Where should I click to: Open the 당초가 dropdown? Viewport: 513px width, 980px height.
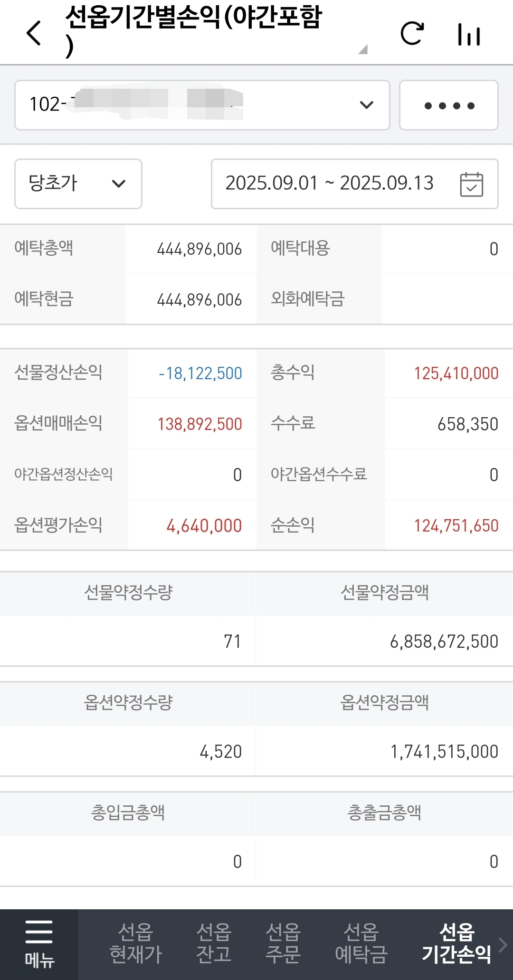pos(78,184)
